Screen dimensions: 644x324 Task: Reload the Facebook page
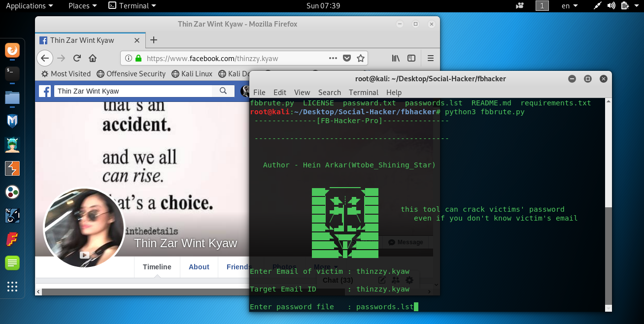[x=77, y=58]
